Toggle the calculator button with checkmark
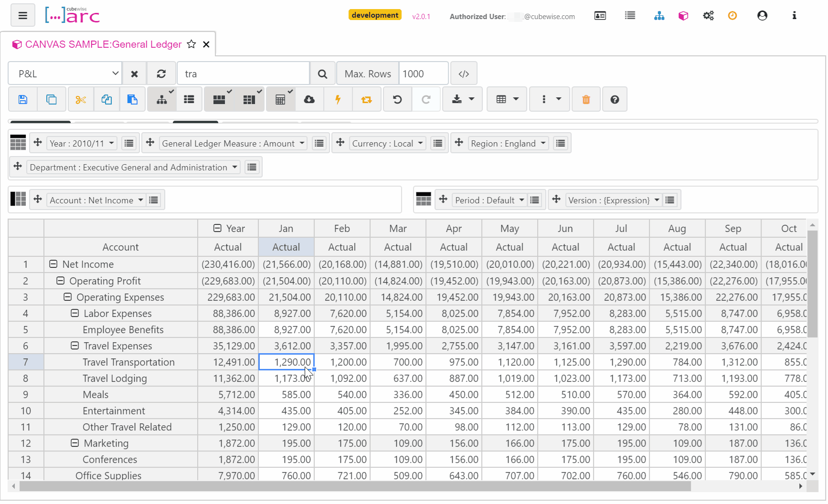The width and height of the screenshot is (828, 504). click(x=281, y=99)
